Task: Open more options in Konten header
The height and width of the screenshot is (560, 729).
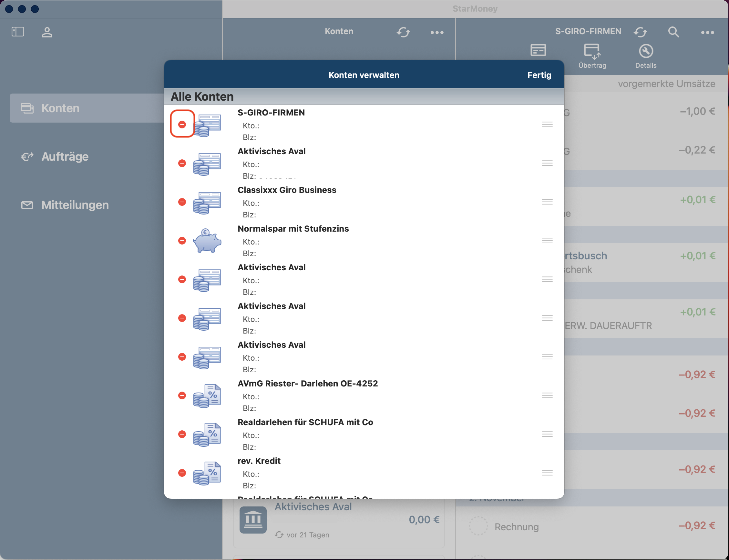Action: point(437,32)
